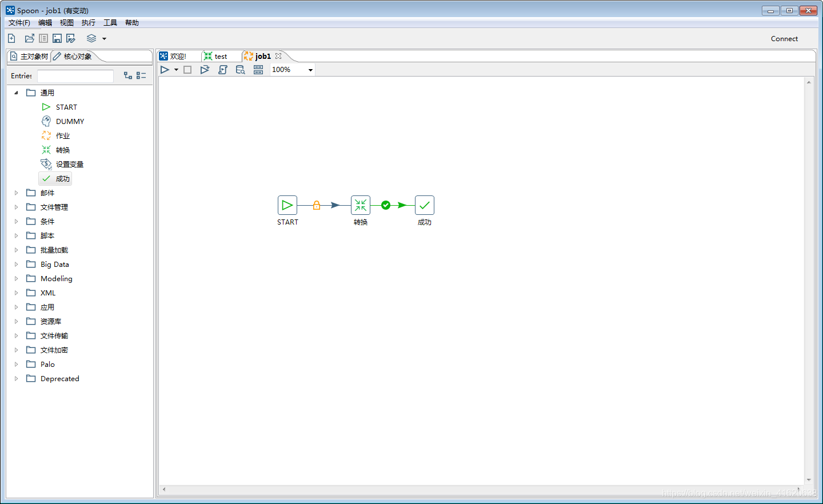Click the green checkmark hop icon
The height and width of the screenshot is (504, 823).
[386, 205]
